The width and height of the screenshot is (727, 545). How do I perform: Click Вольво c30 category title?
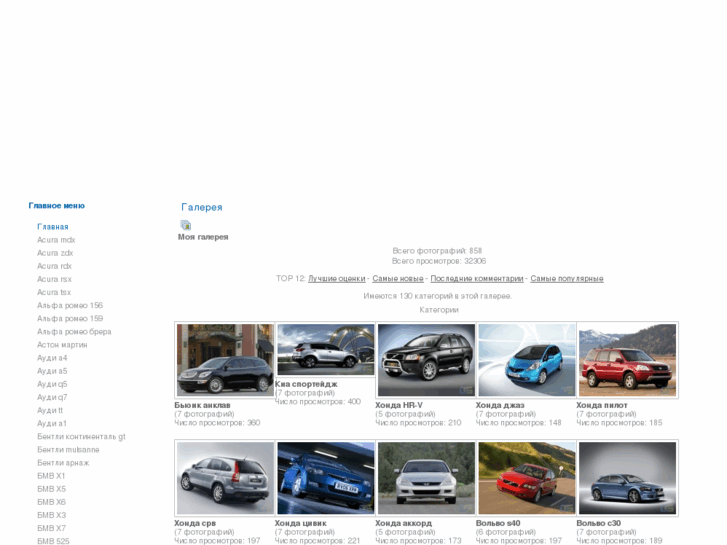[x=599, y=523]
